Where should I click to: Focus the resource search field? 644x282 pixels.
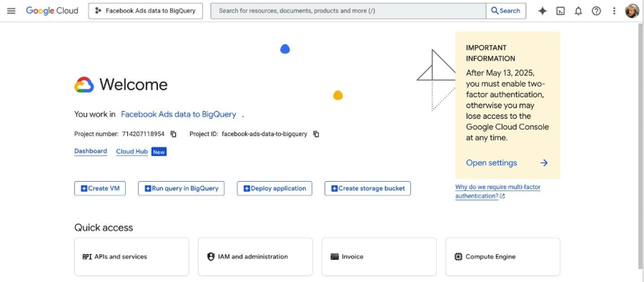(348, 11)
